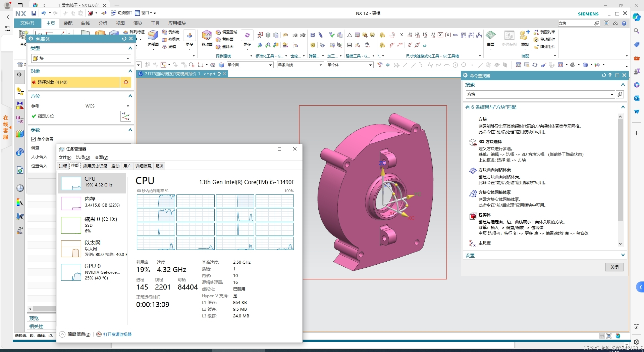This screenshot has height=352, width=644.
Task: Click the 添加 add component tool
Action: pos(525,39)
